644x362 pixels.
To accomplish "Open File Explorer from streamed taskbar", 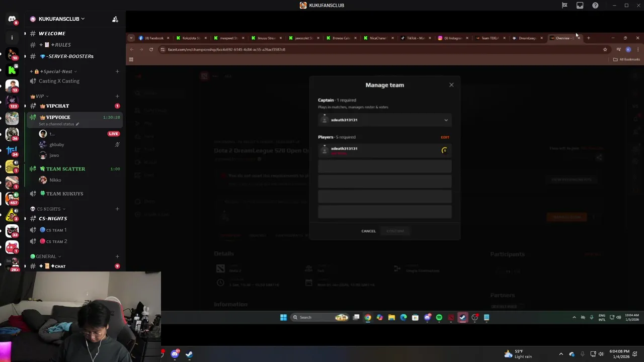I will [x=391, y=317].
